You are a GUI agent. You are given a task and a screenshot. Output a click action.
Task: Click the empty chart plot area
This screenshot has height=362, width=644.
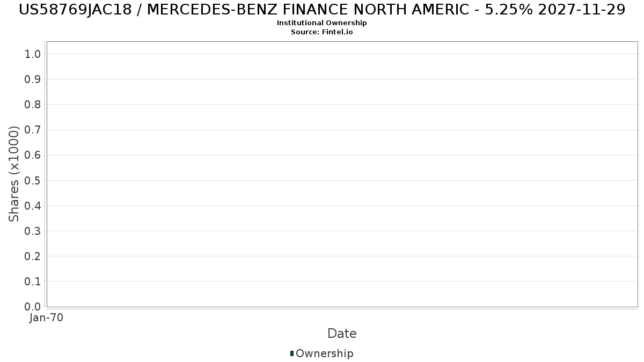pos(342,174)
